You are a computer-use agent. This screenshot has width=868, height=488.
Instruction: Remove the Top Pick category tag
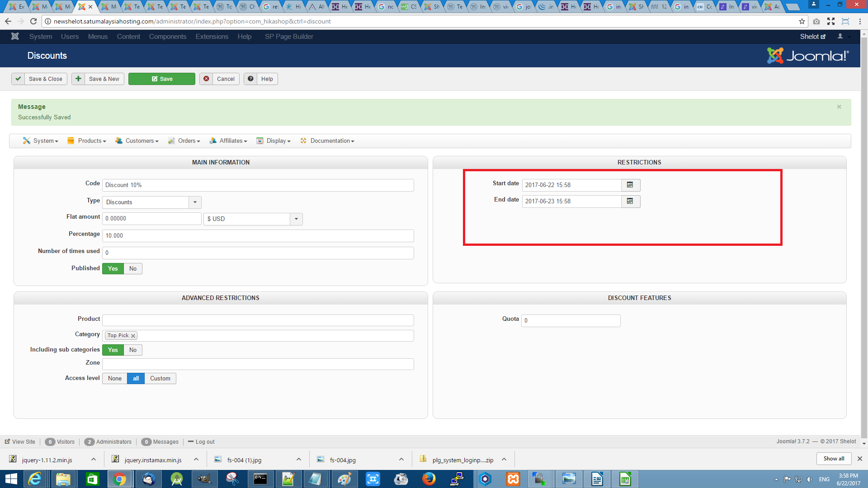coord(133,336)
